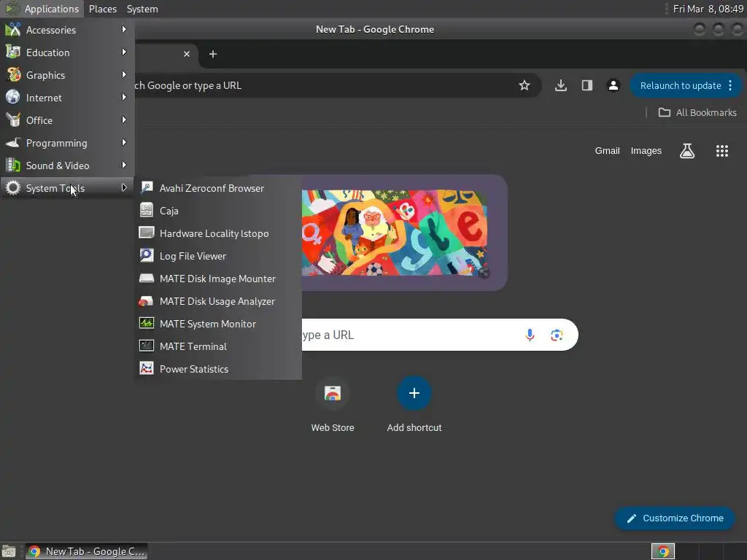This screenshot has height=560, width=747.
Task: Open the Gmail link
Action: 607,151
